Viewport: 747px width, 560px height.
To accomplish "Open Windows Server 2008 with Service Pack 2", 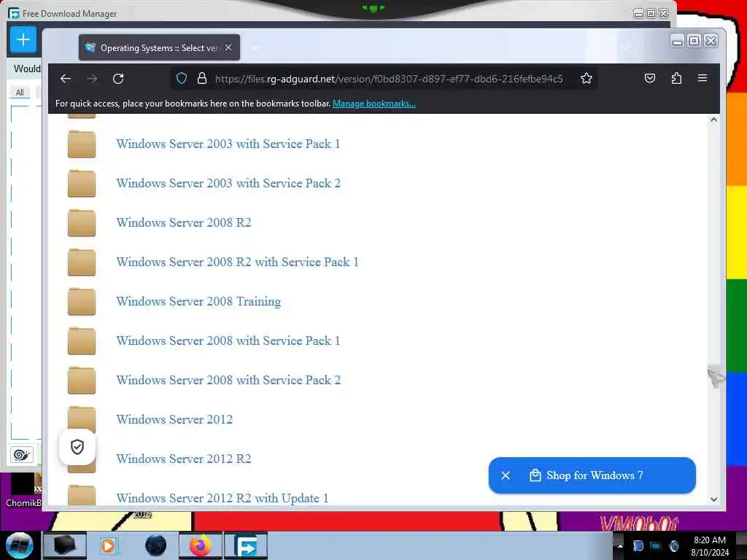I will (228, 380).
